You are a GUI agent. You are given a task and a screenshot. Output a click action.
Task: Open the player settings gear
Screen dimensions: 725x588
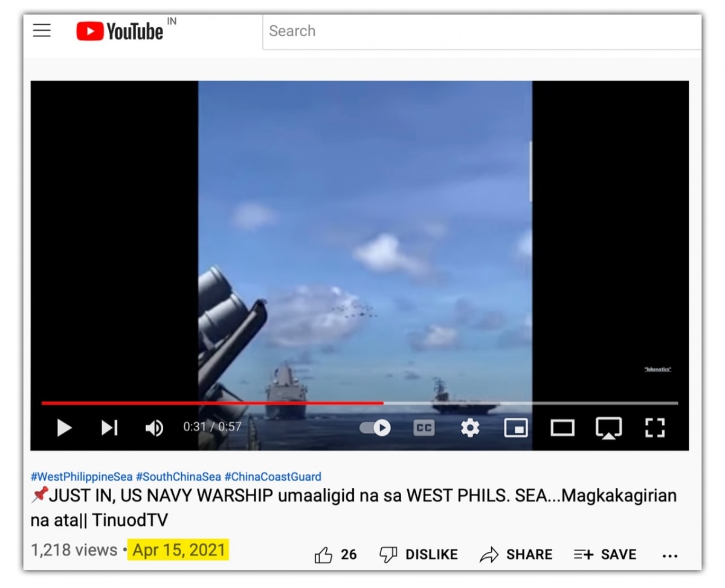tap(470, 427)
